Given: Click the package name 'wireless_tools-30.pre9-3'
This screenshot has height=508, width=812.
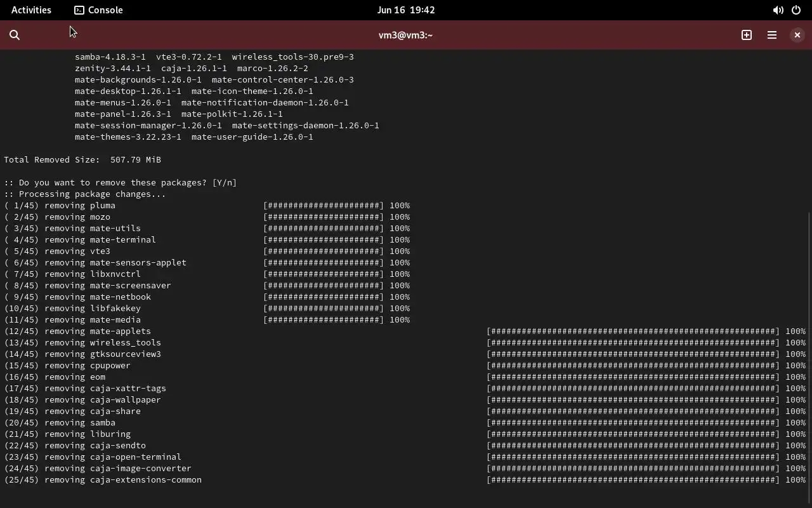Looking at the screenshot, I should click(293, 57).
